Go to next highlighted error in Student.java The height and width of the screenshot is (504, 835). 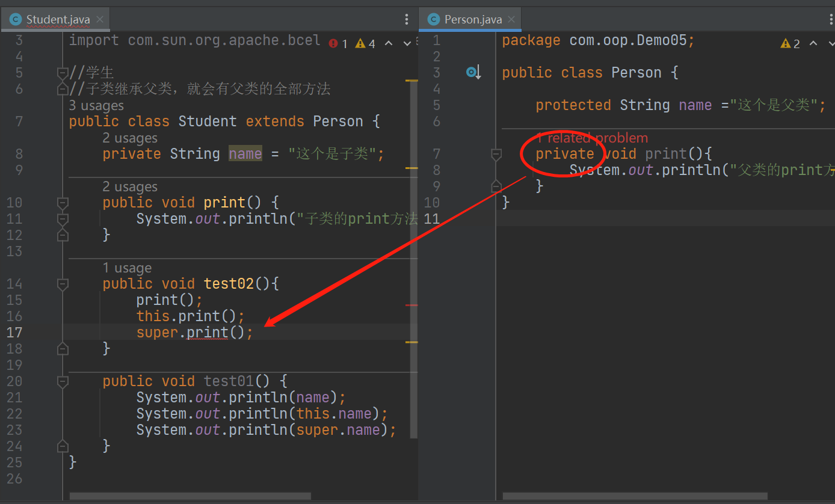point(407,43)
